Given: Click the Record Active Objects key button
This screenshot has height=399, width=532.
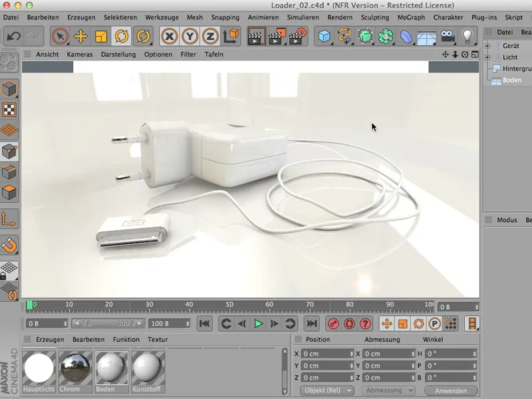Looking at the screenshot, I should pos(333,324).
